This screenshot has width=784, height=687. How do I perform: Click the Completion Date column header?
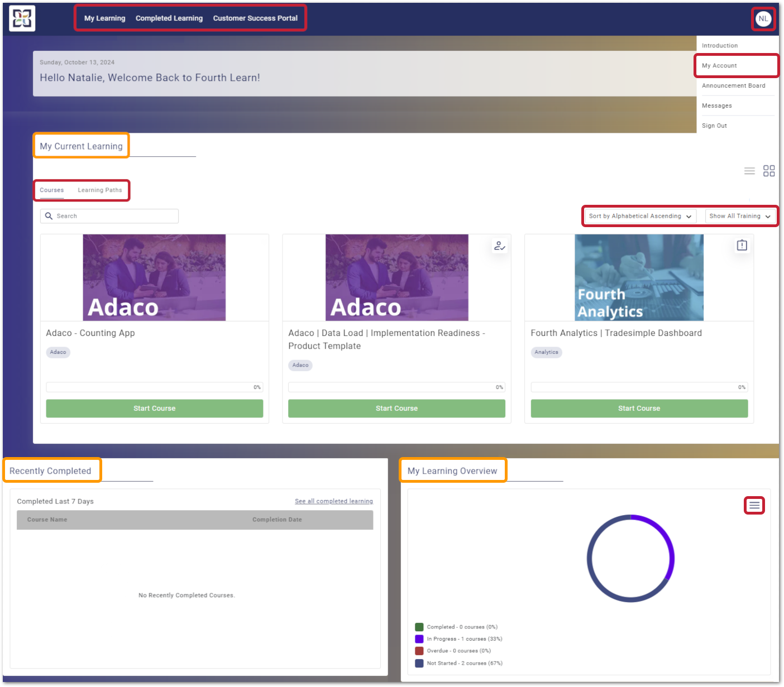pos(277,520)
